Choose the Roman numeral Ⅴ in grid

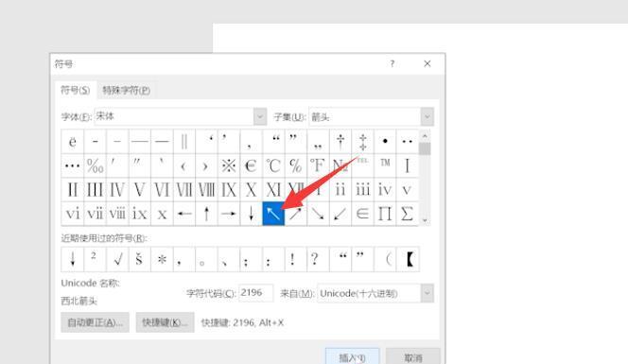[x=139, y=189]
